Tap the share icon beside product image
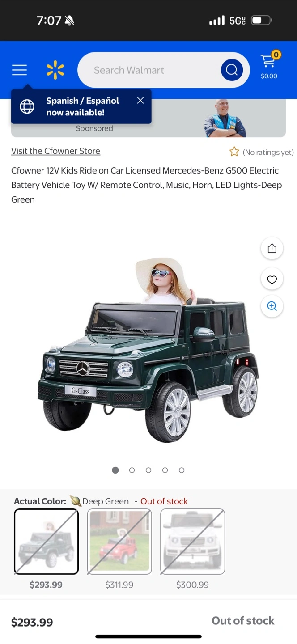Viewport: 297px width, 644px height. click(x=272, y=248)
